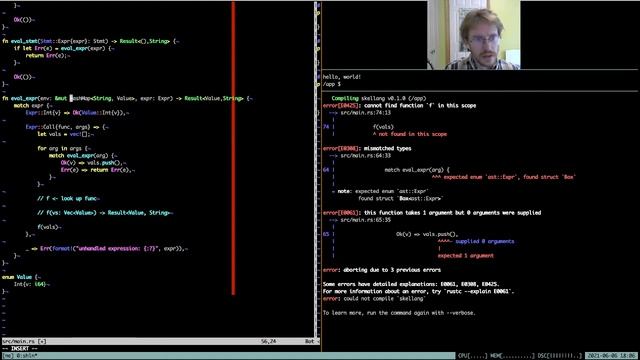Click the 'enum Value {' line
Image resolution: width=640 pixels, height=360 pixels.
[21, 277]
